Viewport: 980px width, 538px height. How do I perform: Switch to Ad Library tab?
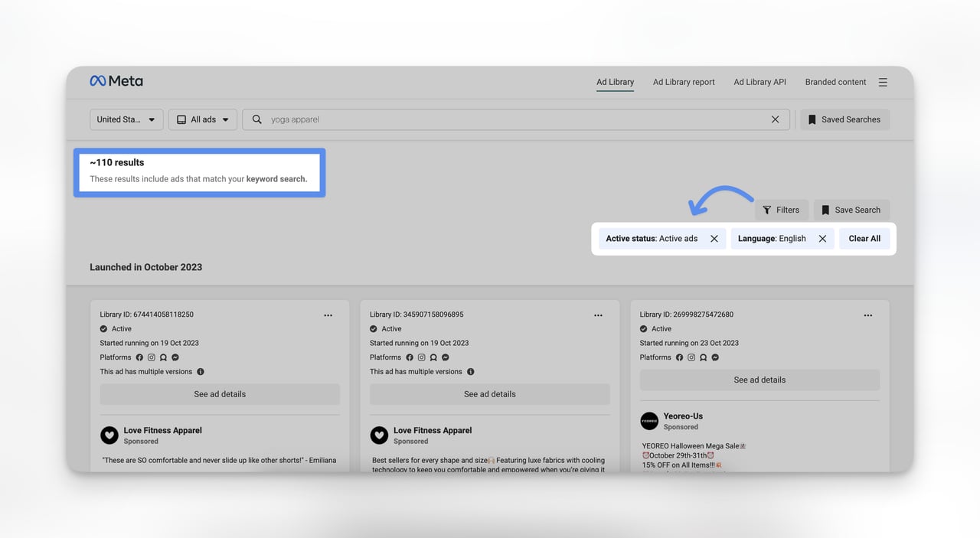[616, 83]
